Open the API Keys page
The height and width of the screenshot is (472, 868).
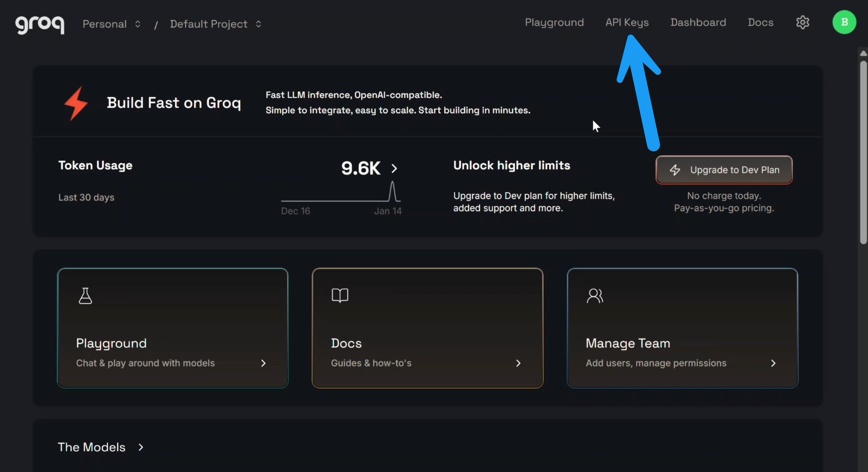click(627, 22)
